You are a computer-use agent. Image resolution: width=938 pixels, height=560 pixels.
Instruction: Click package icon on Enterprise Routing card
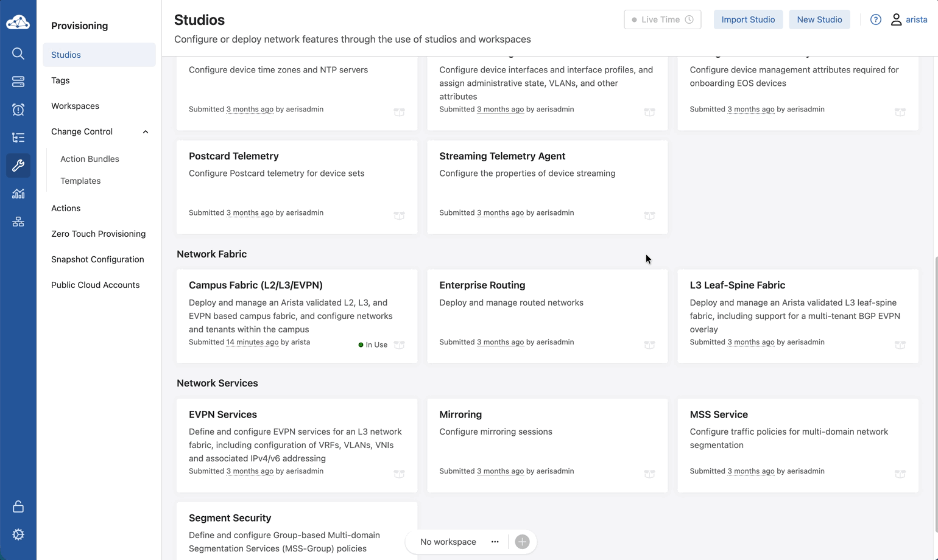coord(649,345)
